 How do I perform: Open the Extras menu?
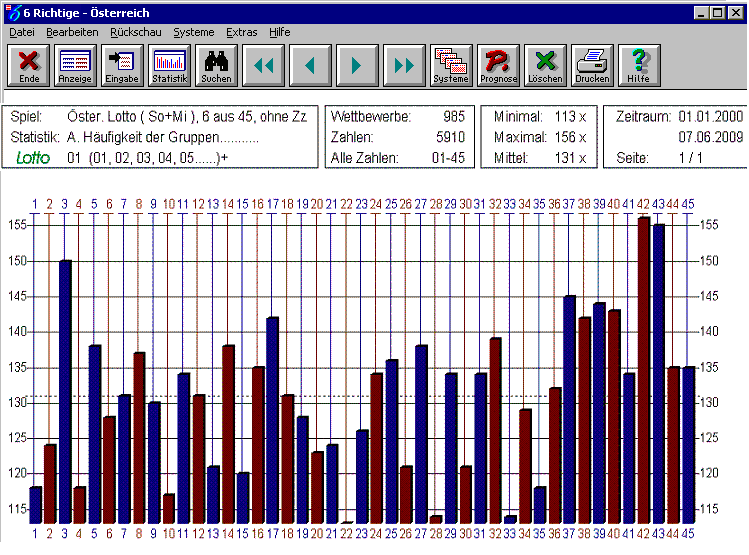(242, 32)
